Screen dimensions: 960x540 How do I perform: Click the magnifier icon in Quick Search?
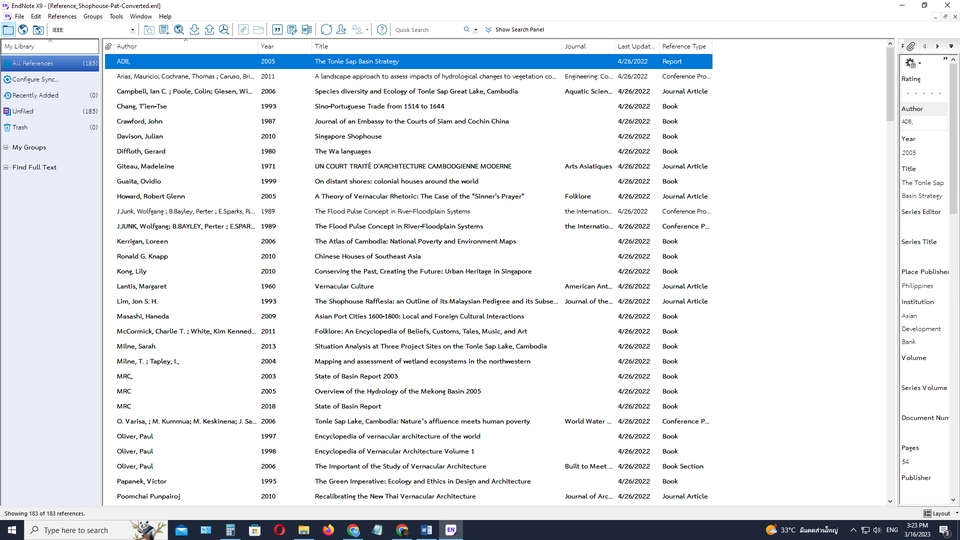[x=467, y=29]
